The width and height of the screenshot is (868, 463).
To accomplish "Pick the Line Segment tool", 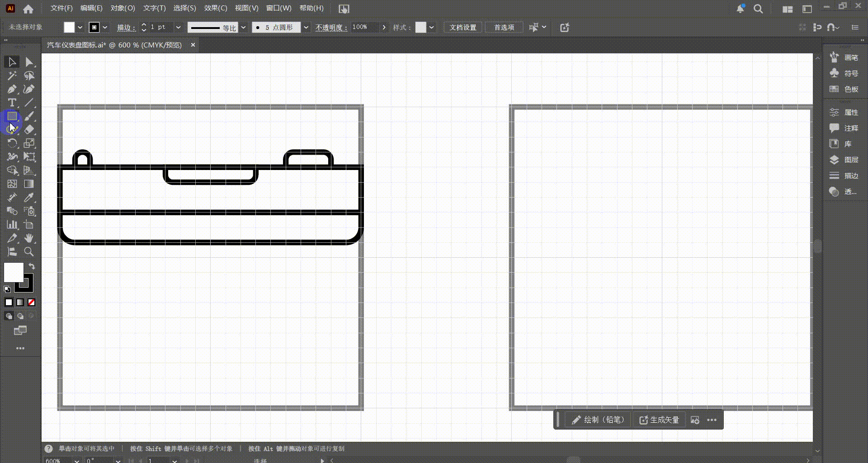I will [29, 103].
